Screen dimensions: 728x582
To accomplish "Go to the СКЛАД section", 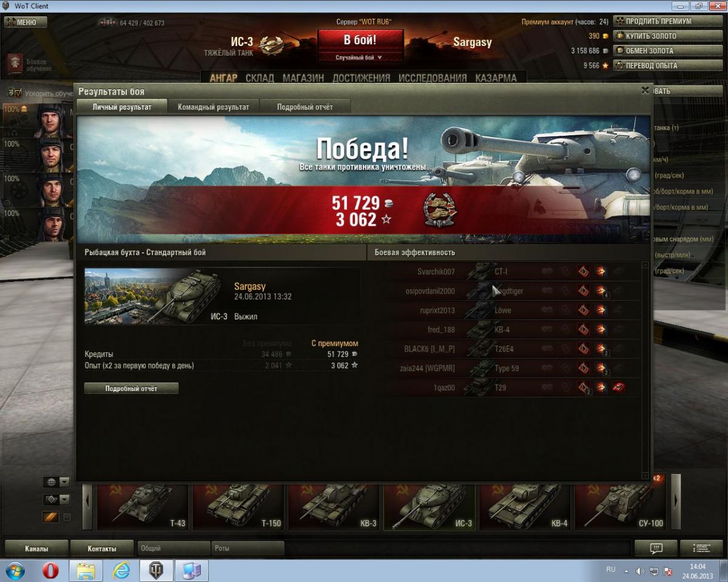I will click(260, 78).
